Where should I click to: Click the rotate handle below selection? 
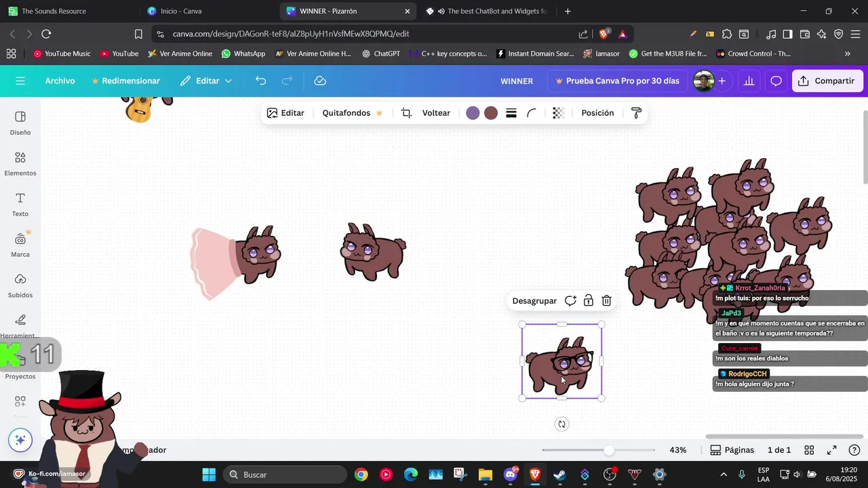561,424
